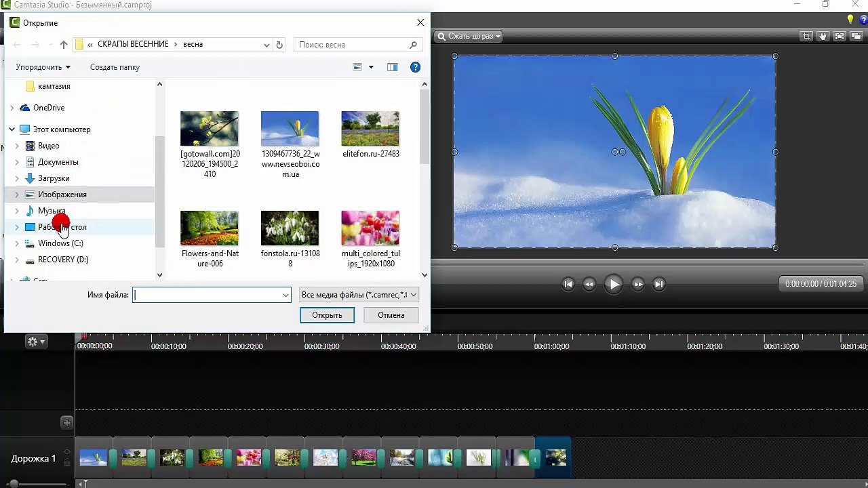Open timeline gear settings menu
This screenshot has height=488, width=868.
pyautogui.click(x=35, y=342)
